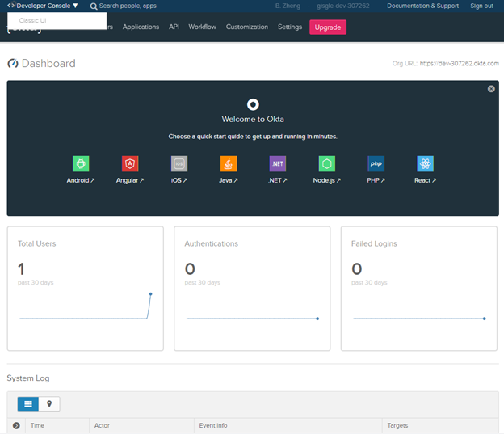Click the Org URL dev-307262.okta.com
This screenshot has width=504, height=439.
tap(460, 63)
